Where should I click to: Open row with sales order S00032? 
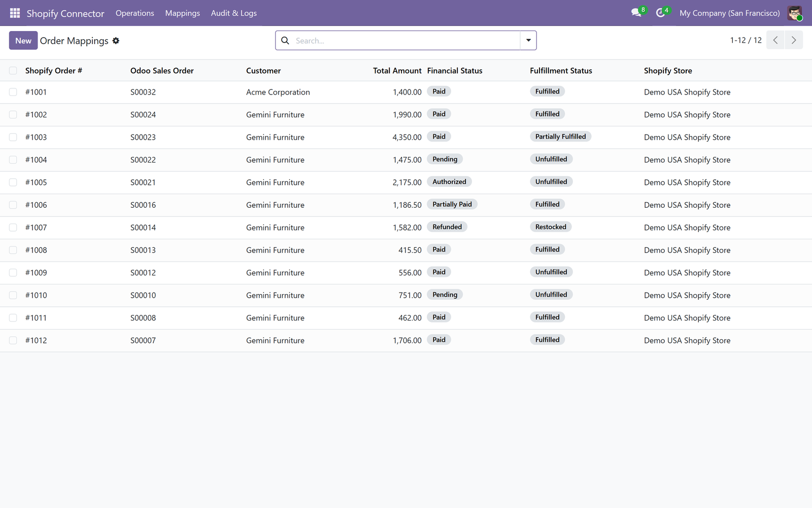(143, 92)
